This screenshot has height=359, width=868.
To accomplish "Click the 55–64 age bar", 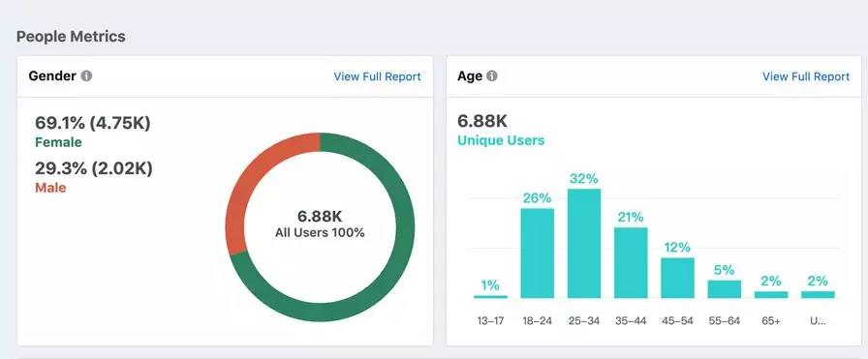I will pyautogui.click(x=724, y=289).
